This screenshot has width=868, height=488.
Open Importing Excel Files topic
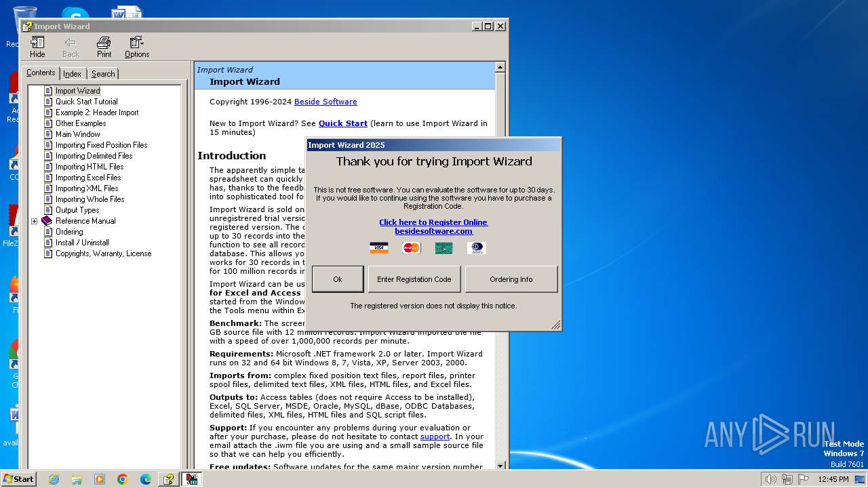pyautogui.click(x=88, y=178)
